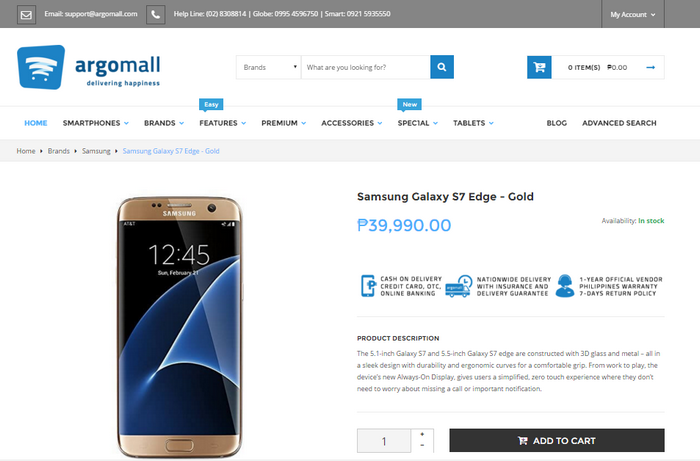Click the argomall logo
This screenshot has height=461, width=700.
pyautogui.click(x=88, y=67)
